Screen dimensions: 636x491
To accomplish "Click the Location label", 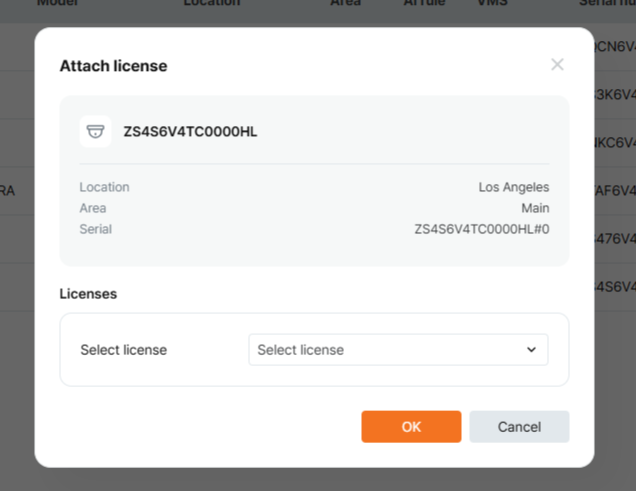I will (104, 187).
